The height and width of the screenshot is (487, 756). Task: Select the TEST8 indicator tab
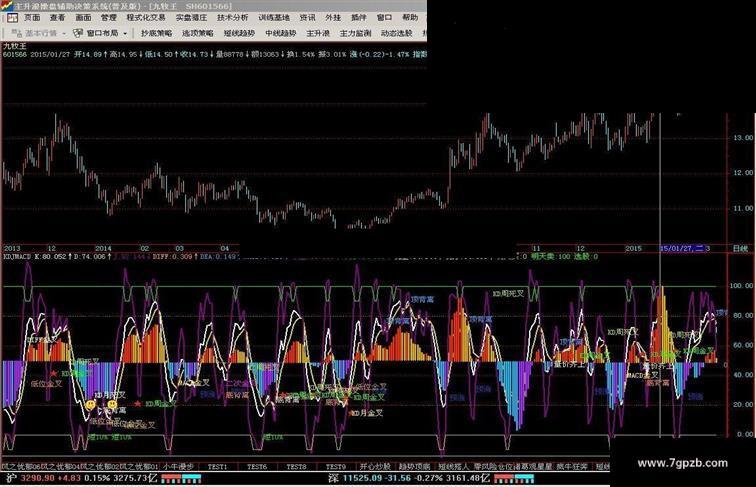tap(296, 467)
